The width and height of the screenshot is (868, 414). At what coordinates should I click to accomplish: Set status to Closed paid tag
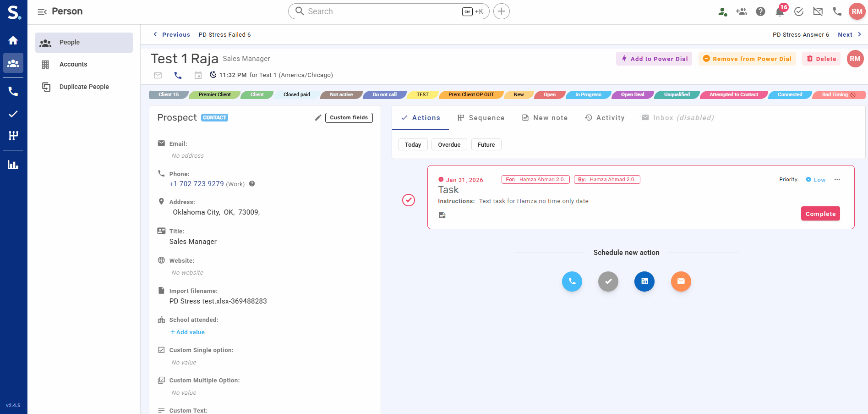click(x=297, y=95)
